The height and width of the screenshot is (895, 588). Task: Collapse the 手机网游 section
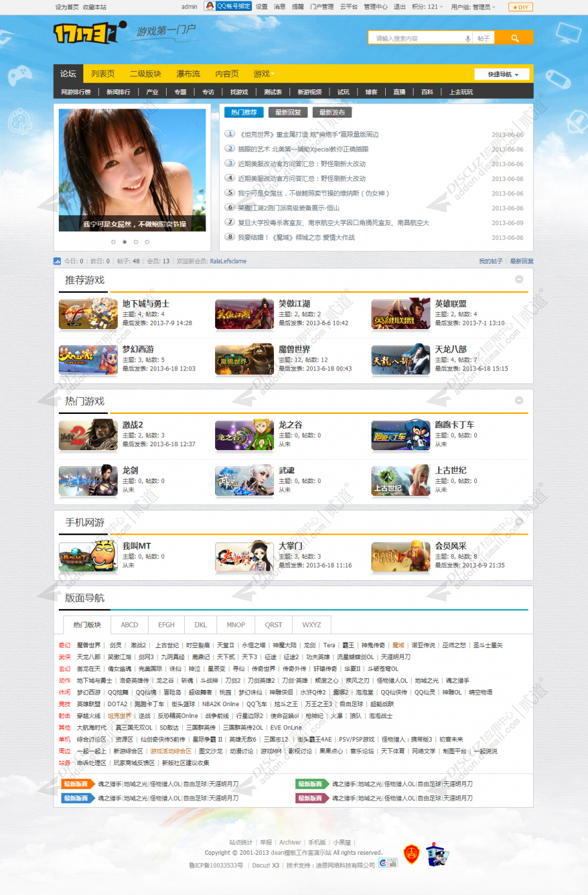point(519,521)
